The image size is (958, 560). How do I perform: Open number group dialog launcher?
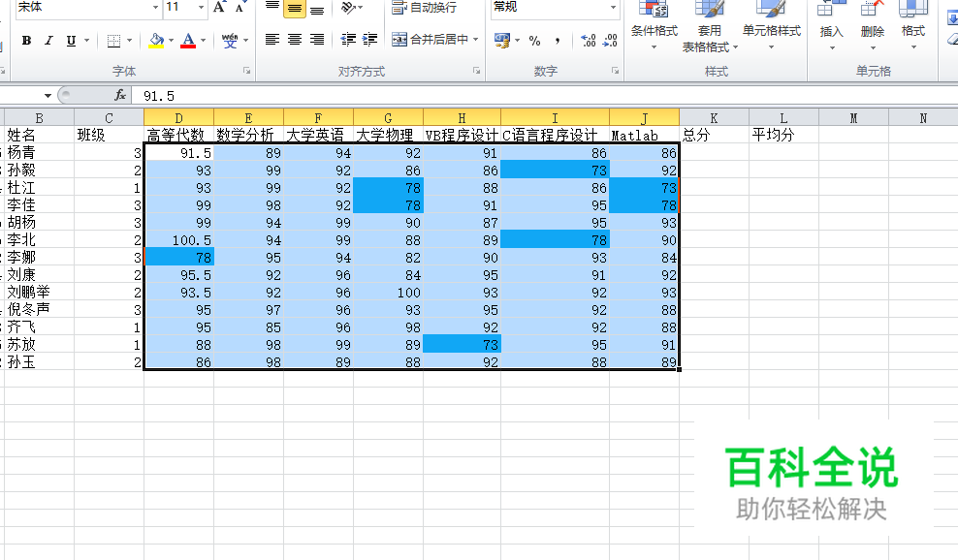[616, 71]
